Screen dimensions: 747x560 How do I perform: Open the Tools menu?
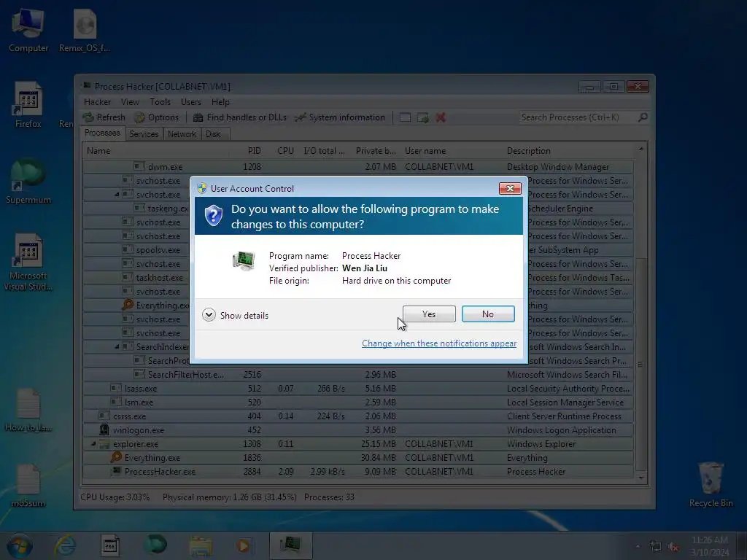160,102
